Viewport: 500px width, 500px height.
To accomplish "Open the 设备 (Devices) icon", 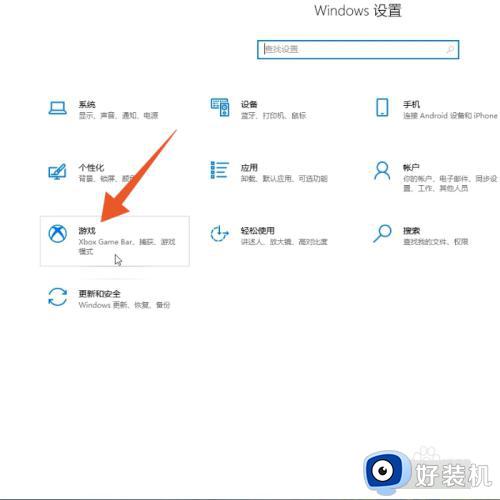I will 220,107.
